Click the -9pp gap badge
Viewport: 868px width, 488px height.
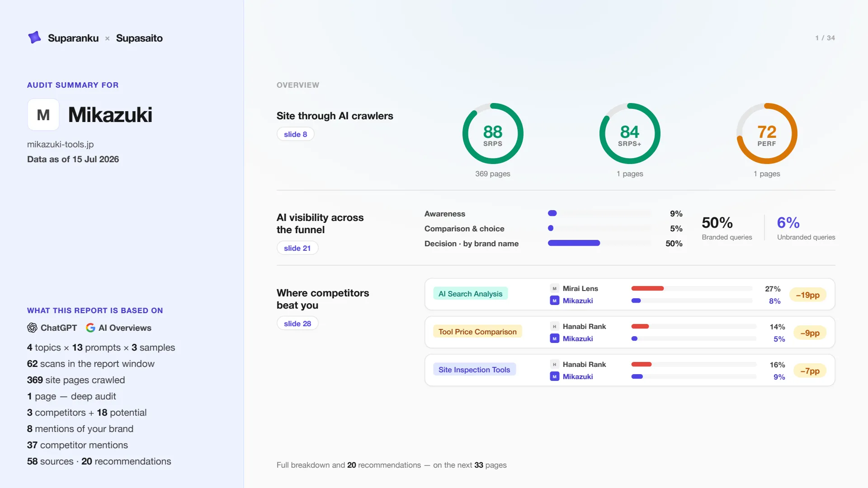point(810,333)
